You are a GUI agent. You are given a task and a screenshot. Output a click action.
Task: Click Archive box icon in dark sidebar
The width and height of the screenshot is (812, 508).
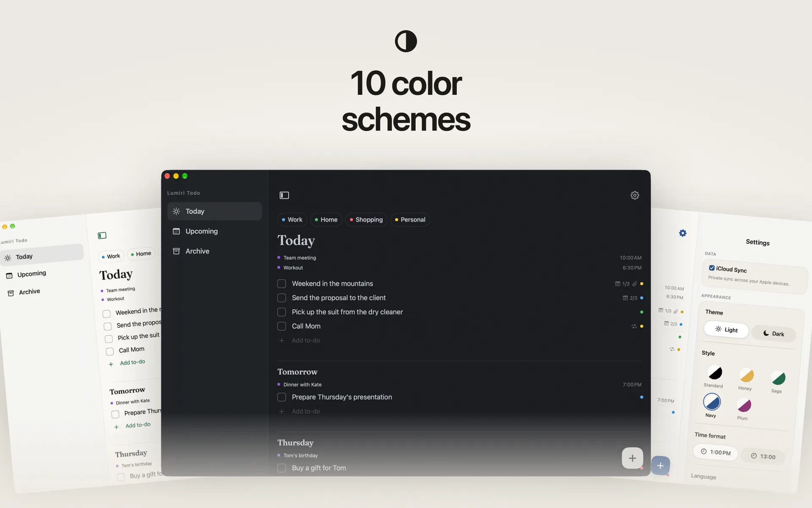coord(176,251)
